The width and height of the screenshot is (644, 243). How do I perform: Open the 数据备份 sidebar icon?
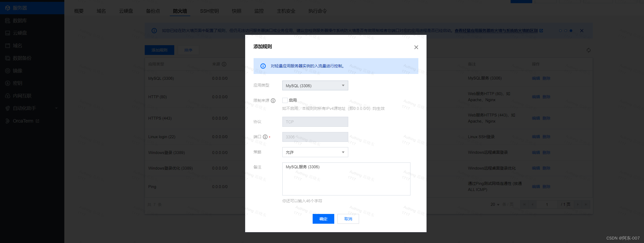(8, 58)
